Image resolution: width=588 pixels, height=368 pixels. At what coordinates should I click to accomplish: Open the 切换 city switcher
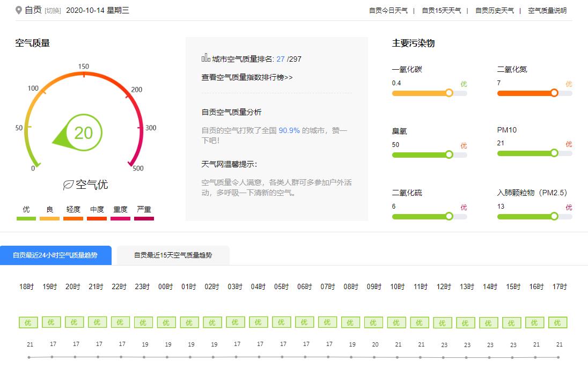pyautogui.click(x=53, y=11)
